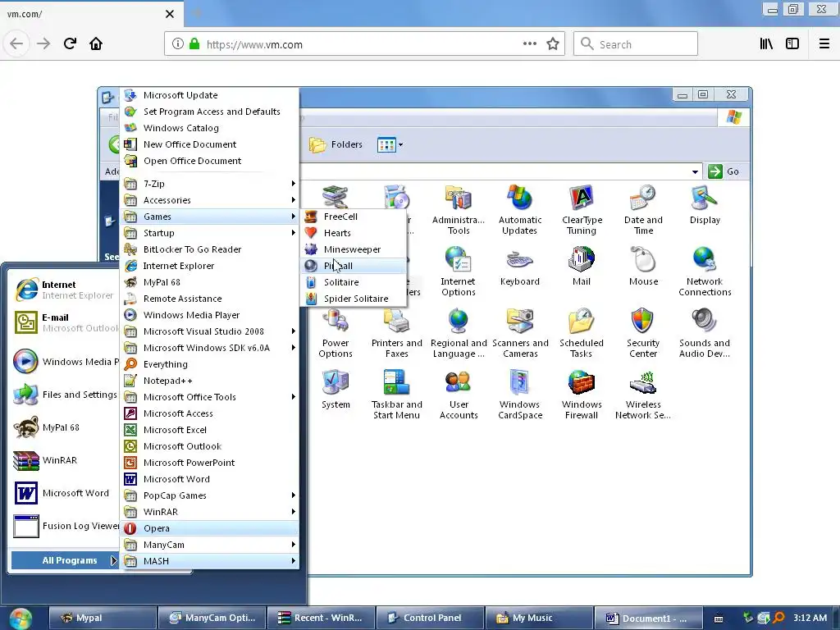Open Wireless Network Setup icon

[643, 395]
